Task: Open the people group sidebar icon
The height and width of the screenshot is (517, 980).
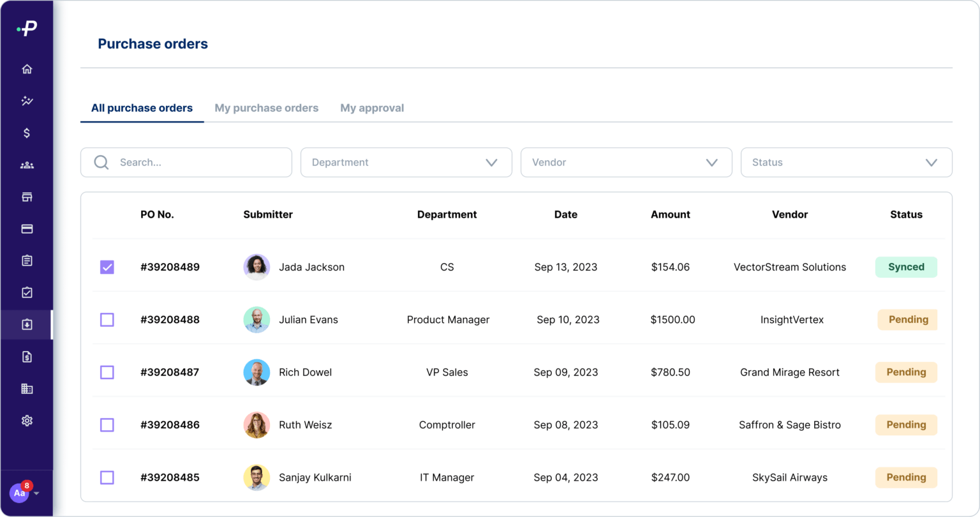Action: (27, 165)
